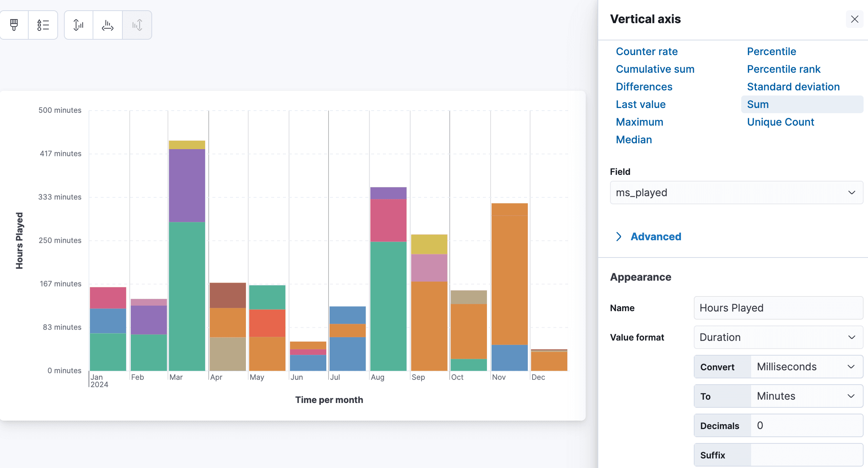
Task: Open the bottom axis settings icon
Action: (x=107, y=25)
